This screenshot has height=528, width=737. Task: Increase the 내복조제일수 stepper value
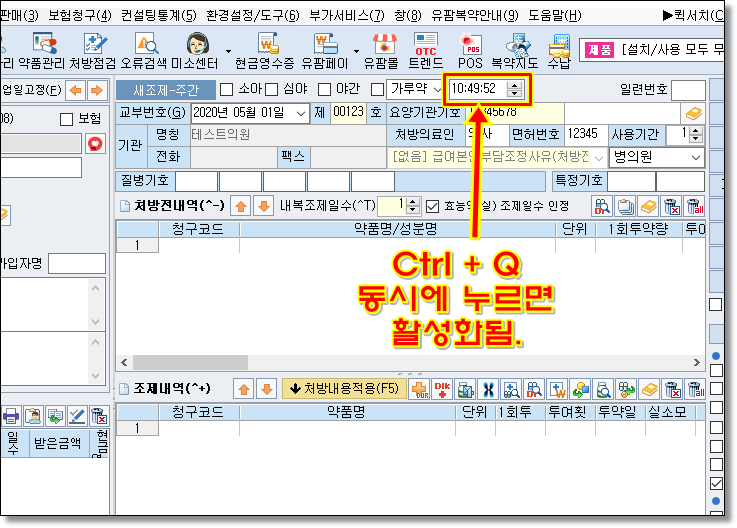(414, 201)
